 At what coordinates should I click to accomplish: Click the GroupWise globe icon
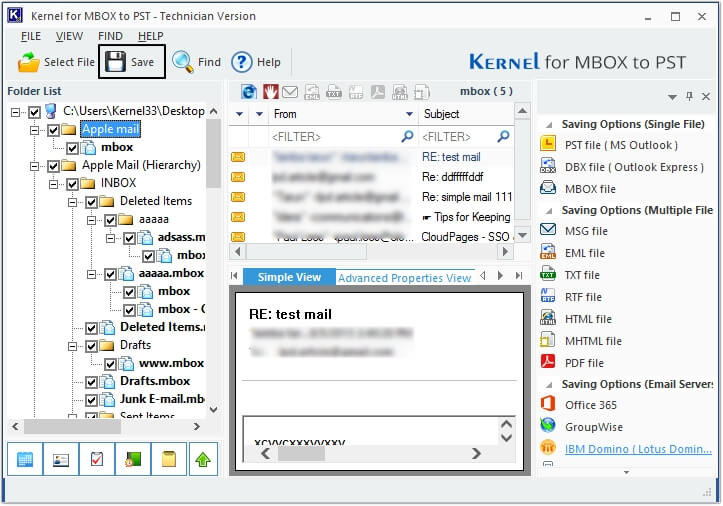tap(548, 425)
